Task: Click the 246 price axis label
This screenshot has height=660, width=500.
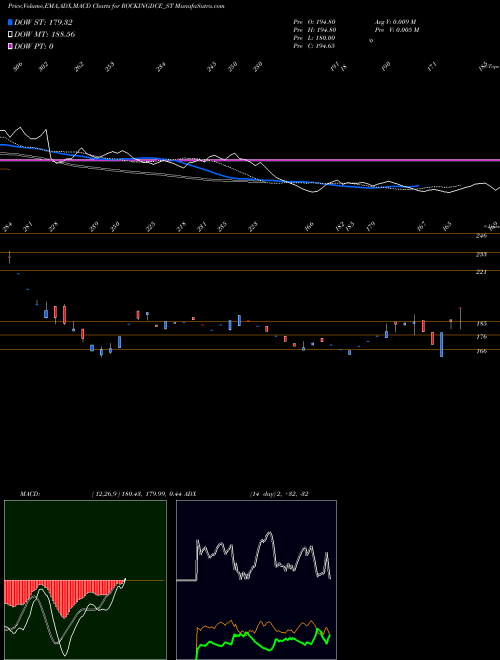Action: (x=481, y=236)
